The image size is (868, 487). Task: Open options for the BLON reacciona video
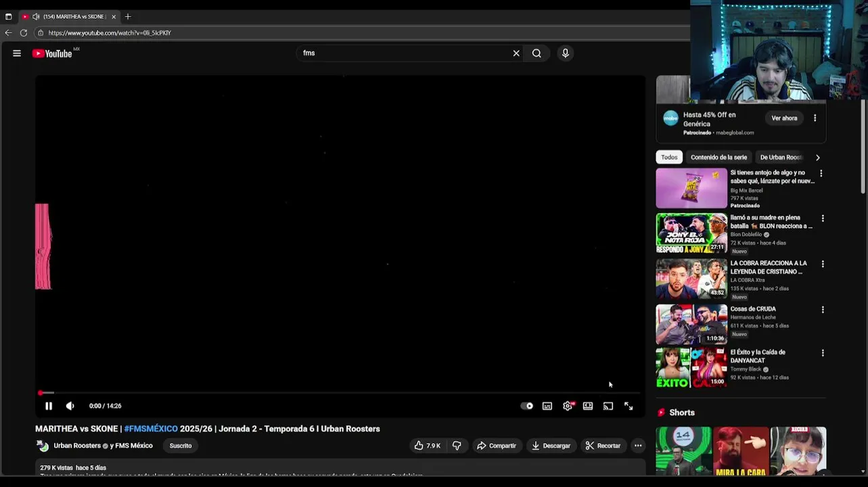[x=823, y=218]
